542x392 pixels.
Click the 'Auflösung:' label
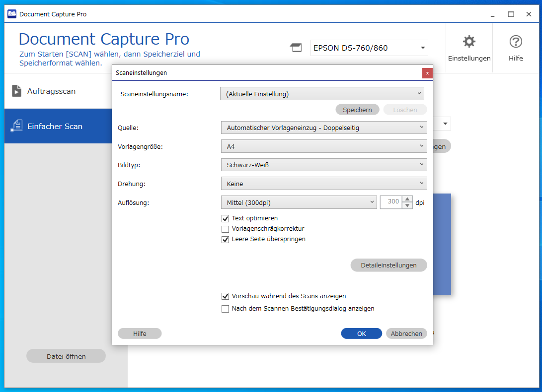134,203
